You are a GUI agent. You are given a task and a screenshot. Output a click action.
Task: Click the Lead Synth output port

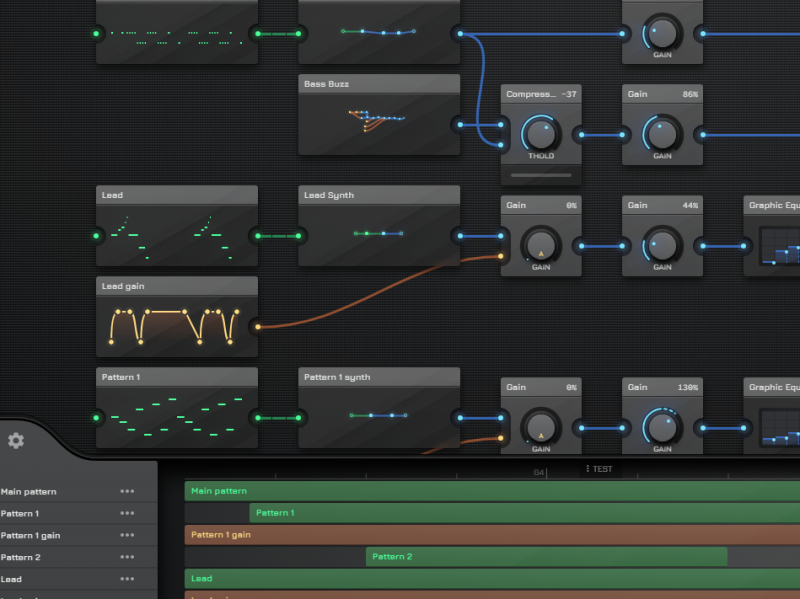pos(460,236)
